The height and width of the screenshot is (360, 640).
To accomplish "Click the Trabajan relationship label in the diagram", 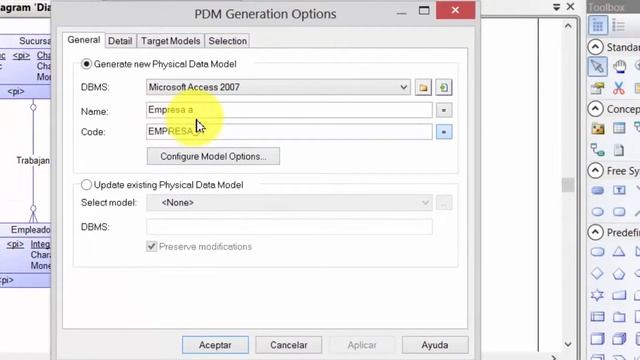I will [x=33, y=160].
